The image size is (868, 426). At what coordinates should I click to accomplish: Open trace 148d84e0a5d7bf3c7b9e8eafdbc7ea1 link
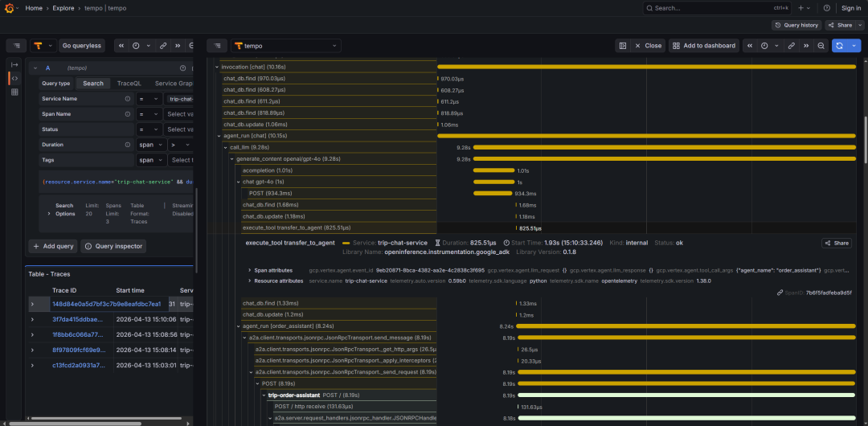pyautogui.click(x=106, y=304)
